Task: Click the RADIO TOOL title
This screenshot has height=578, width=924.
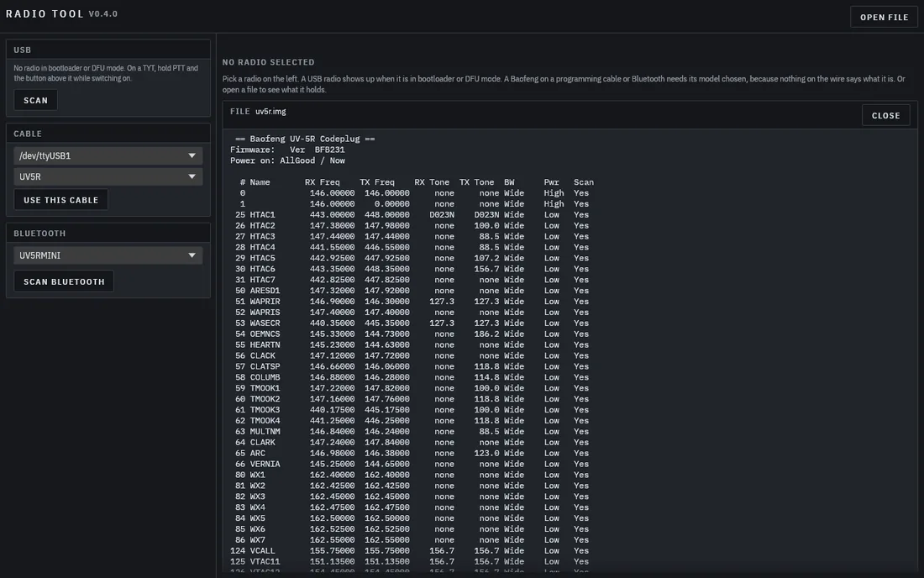Action: 45,13
